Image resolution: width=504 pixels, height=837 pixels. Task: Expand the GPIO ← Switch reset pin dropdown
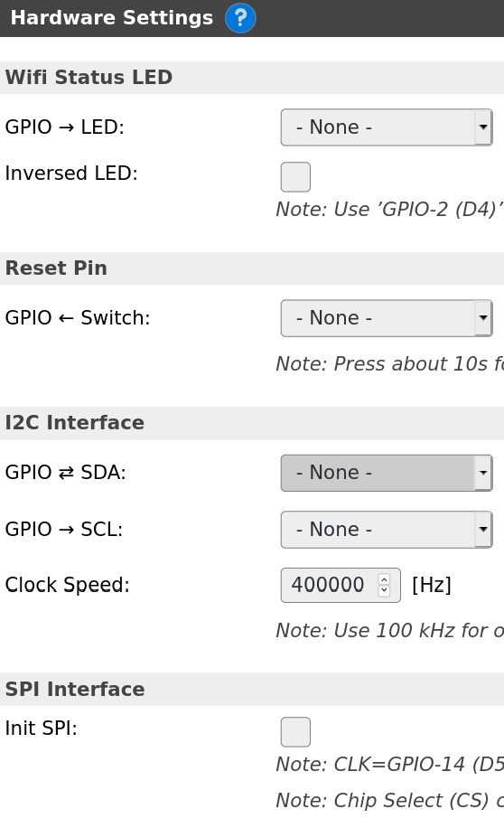pos(387,317)
